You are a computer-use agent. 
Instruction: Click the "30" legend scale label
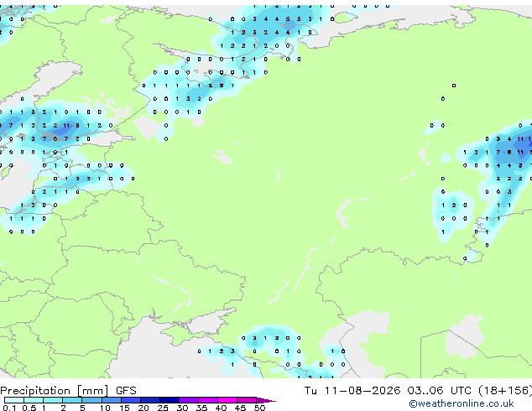coord(182,408)
